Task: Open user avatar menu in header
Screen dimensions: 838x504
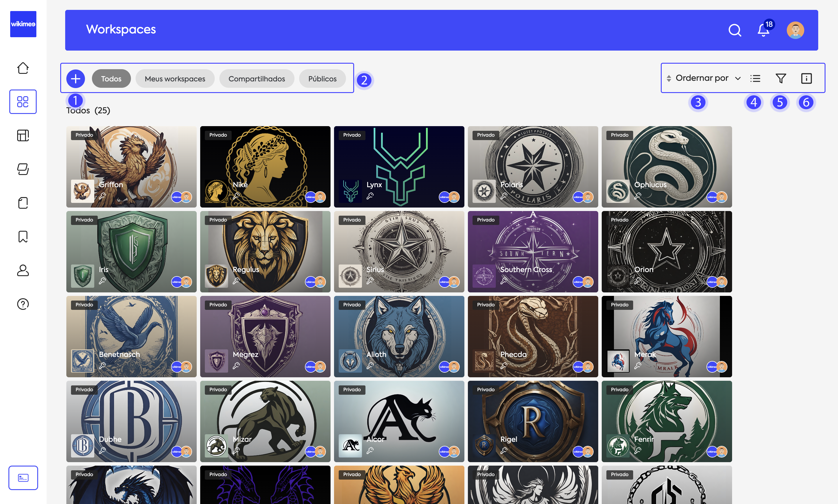Action: (x=795, y=30)
